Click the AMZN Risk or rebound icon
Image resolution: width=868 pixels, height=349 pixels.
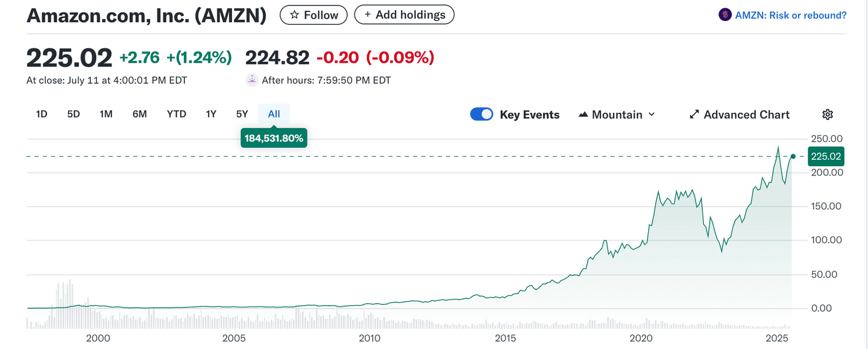(x=725, y=15)
